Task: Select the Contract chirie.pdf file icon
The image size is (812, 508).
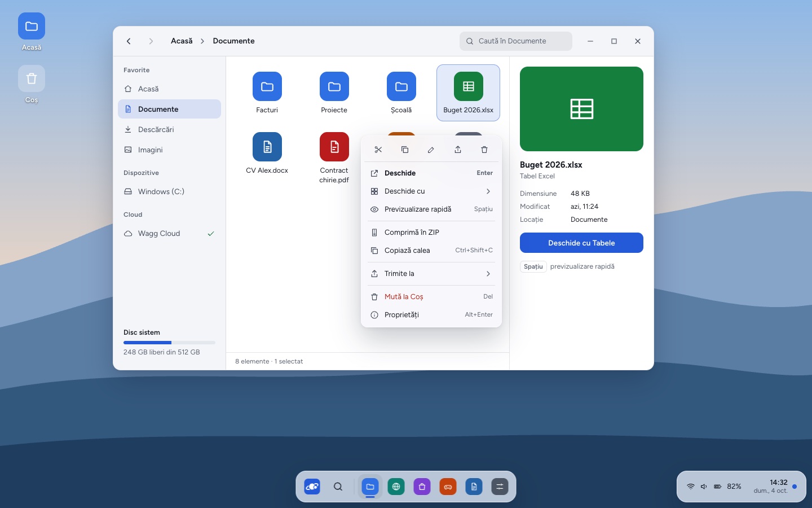Action: coord(334,147)
